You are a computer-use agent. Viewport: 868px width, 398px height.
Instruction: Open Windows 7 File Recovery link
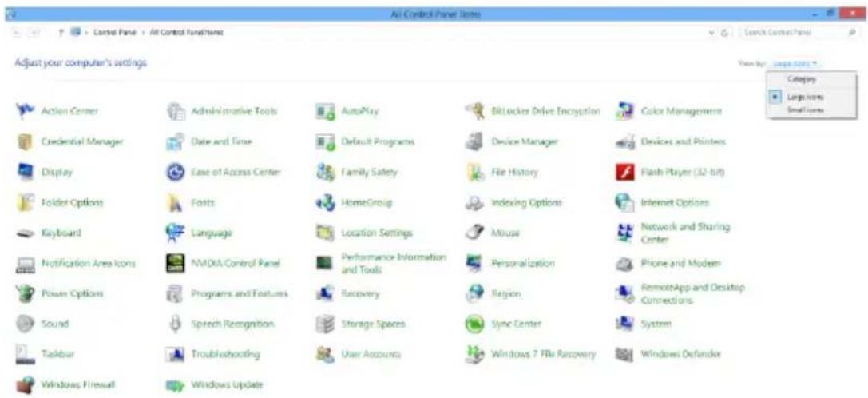pos(543,354)
